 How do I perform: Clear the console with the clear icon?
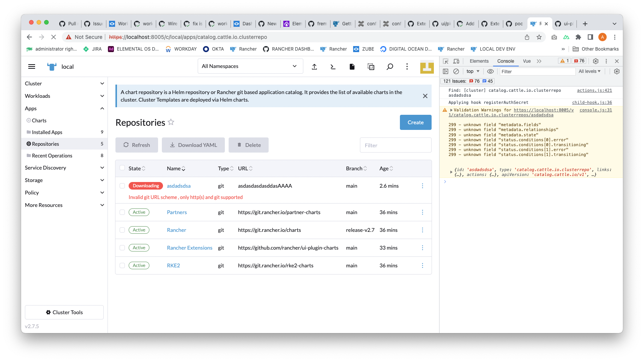coord(457,71)
